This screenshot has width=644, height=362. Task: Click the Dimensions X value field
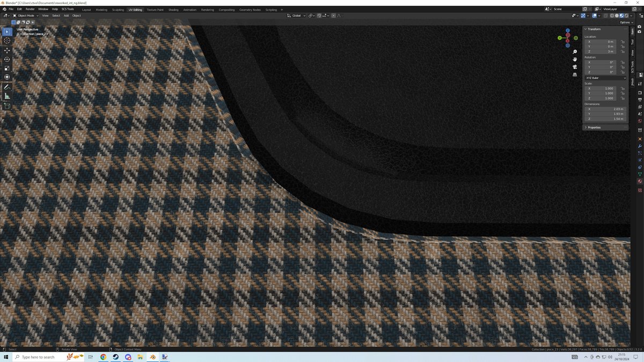[605, 109]
